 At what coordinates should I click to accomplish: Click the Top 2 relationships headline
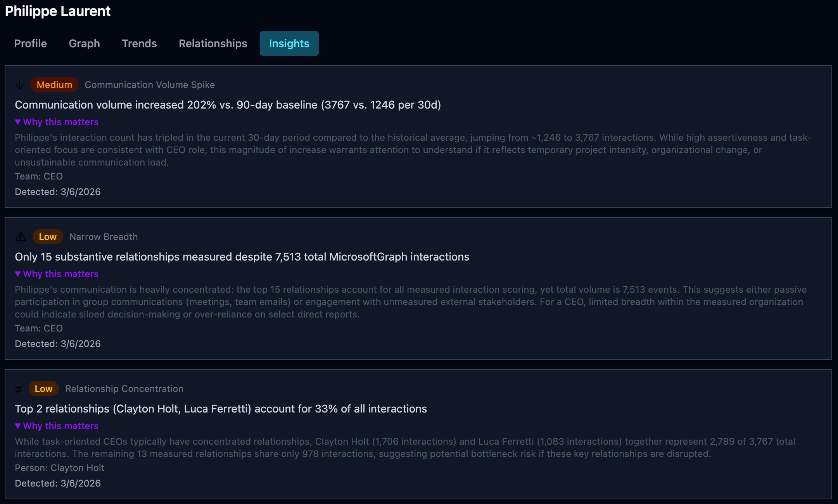221,409
